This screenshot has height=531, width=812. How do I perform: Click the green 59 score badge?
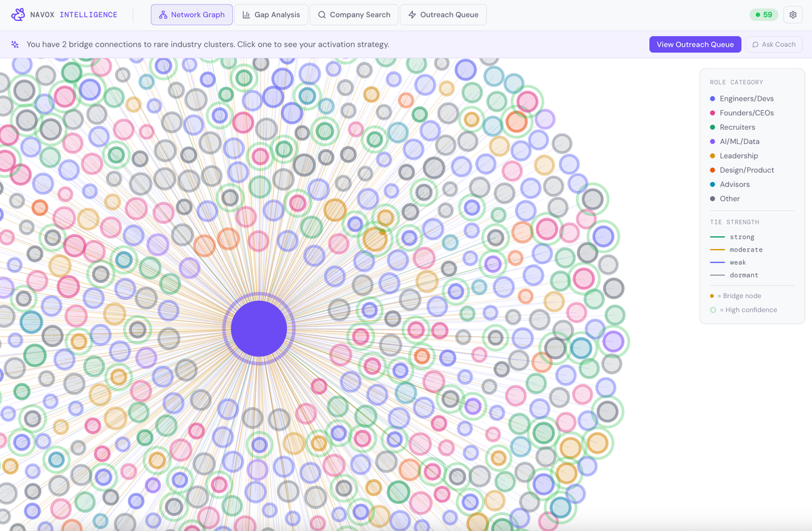[763, 15]
